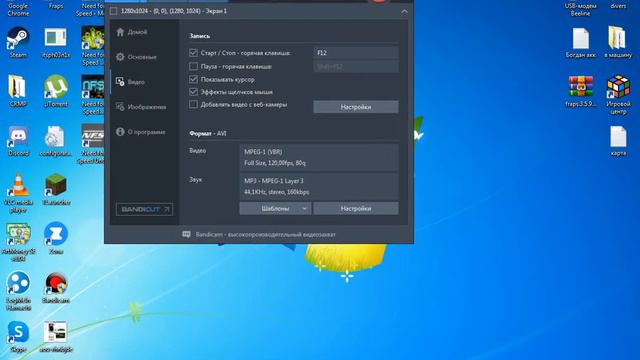Select the Богдан акк file on desktop
This screenshot has height=360, width=640.
(x=580, y=42)
